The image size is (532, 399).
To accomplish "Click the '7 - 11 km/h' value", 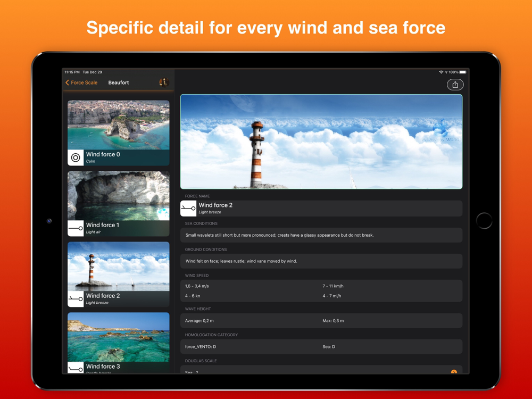I will [333, 286].
